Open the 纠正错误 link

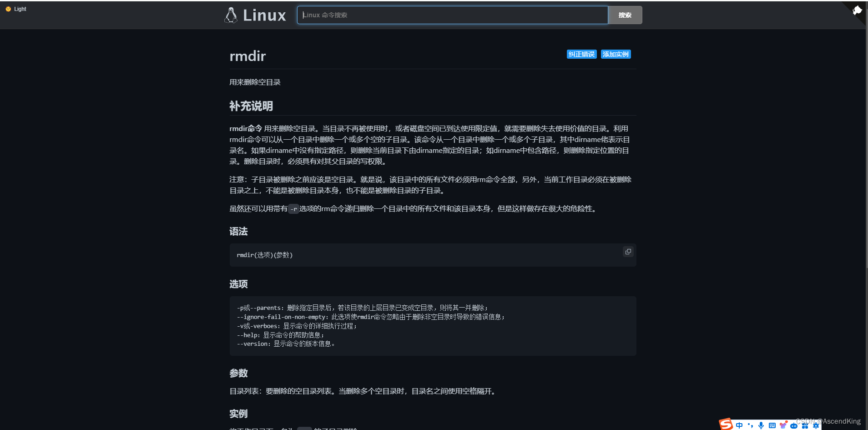coord(581,54)
